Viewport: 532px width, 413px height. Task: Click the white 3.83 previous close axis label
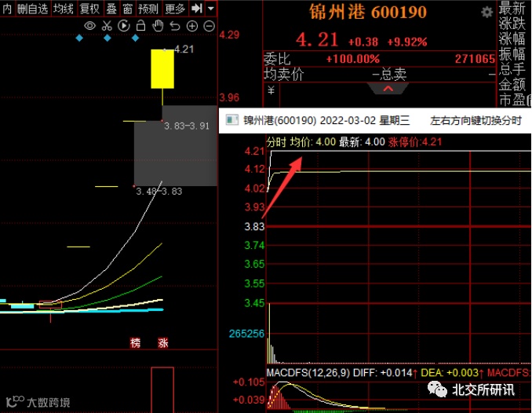coord(254,227)
